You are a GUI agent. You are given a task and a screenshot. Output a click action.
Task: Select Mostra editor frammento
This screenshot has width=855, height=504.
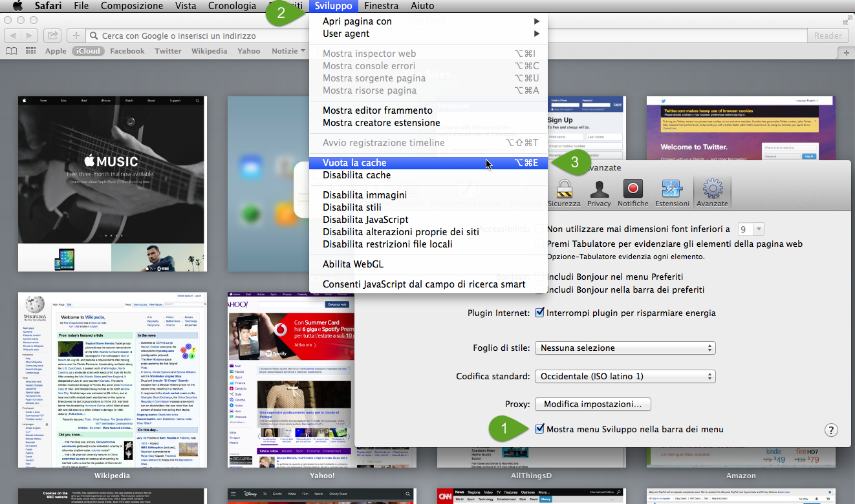428,110
